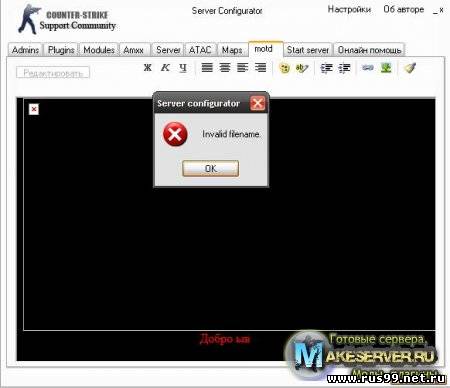The height and width of the screenshot is (388, 450).
Task: Open the Start server tab
Action: (308, 50)
